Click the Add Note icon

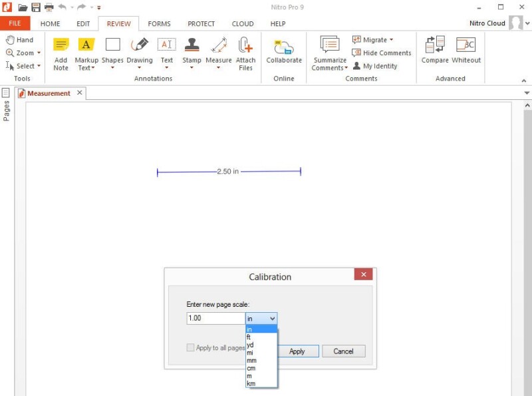click(x=61, y=45)
